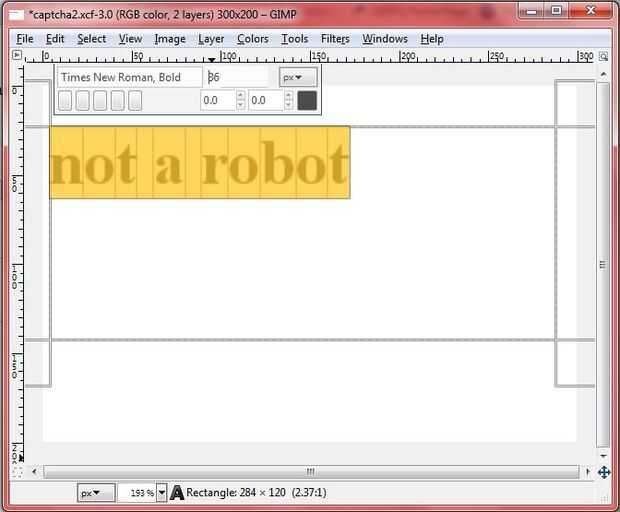Increase the baseline offset with up arrow
620x512 pixels.
coord(240,96)
